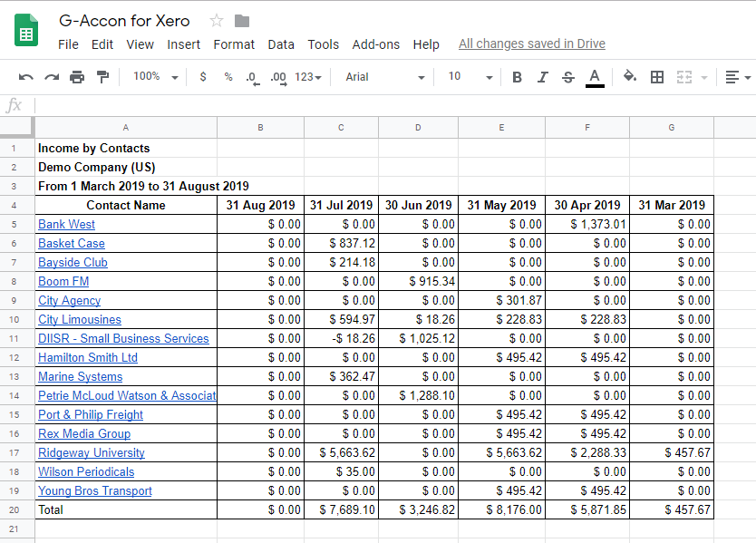Click the formula bar input field
The width and height of the screenshot is (756, 543).
[x=390, y=105]
